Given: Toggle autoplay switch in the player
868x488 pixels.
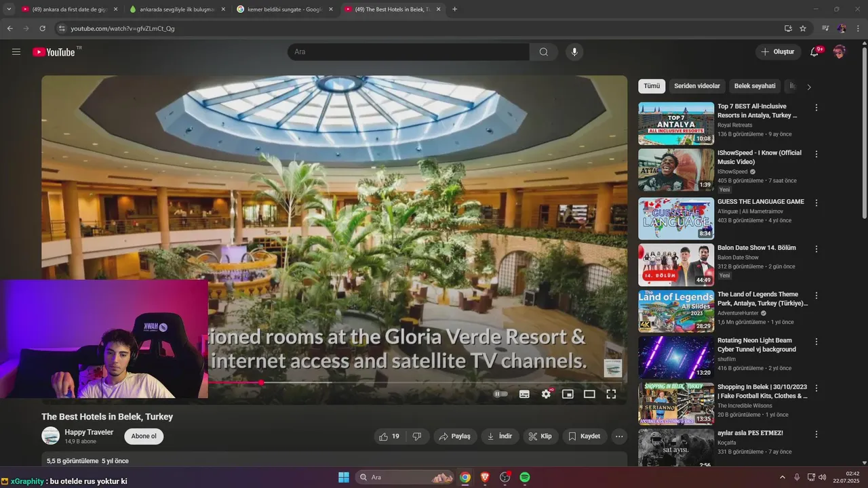Looking at the screenshot, I should 500,394.
